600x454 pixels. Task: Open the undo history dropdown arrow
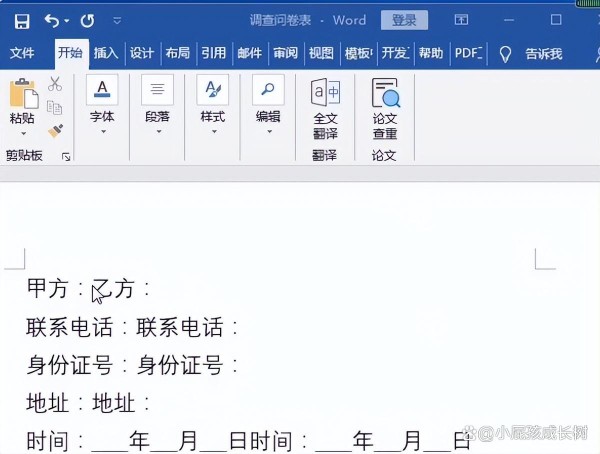(x=67, y=21)
